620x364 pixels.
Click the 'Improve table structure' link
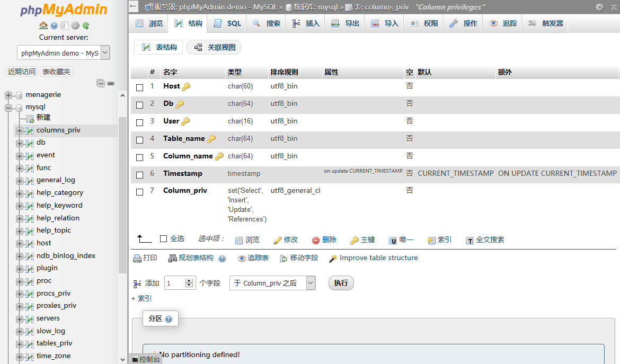coord(378,258)
